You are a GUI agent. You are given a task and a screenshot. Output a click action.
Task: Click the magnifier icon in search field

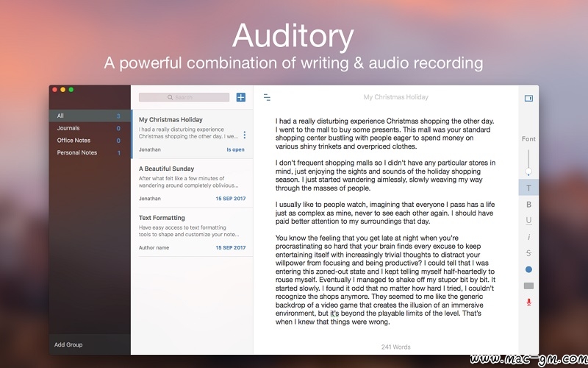coord(170,97)
